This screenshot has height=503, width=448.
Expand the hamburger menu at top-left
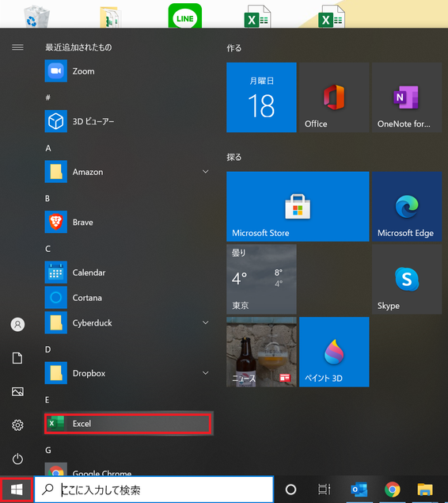coord(17,48)
